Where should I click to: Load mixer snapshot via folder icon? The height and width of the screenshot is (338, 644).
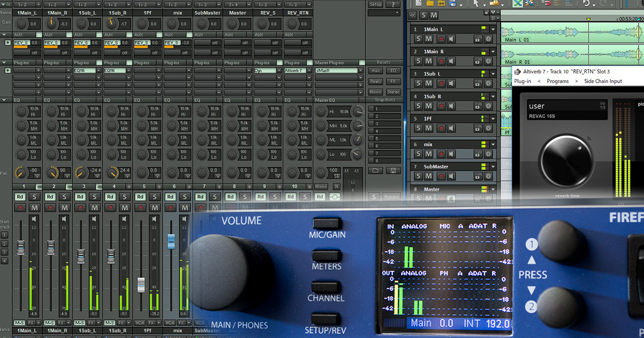[375, 171]
